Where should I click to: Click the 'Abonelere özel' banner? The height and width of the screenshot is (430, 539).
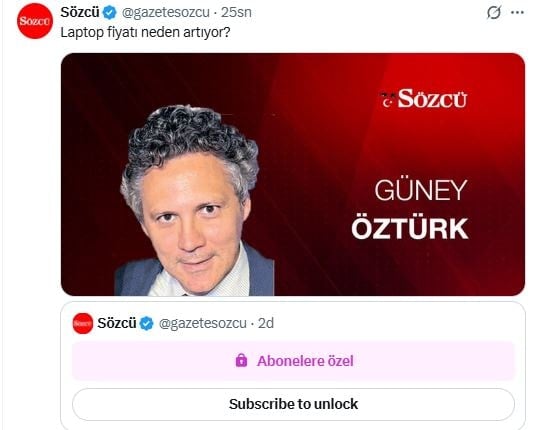tap(293, 361)
